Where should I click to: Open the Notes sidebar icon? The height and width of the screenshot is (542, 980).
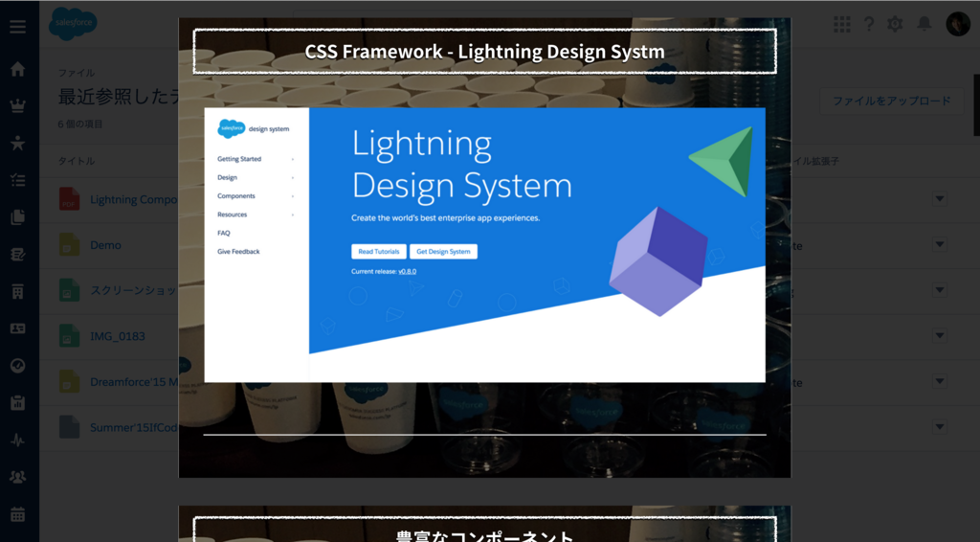17,255
